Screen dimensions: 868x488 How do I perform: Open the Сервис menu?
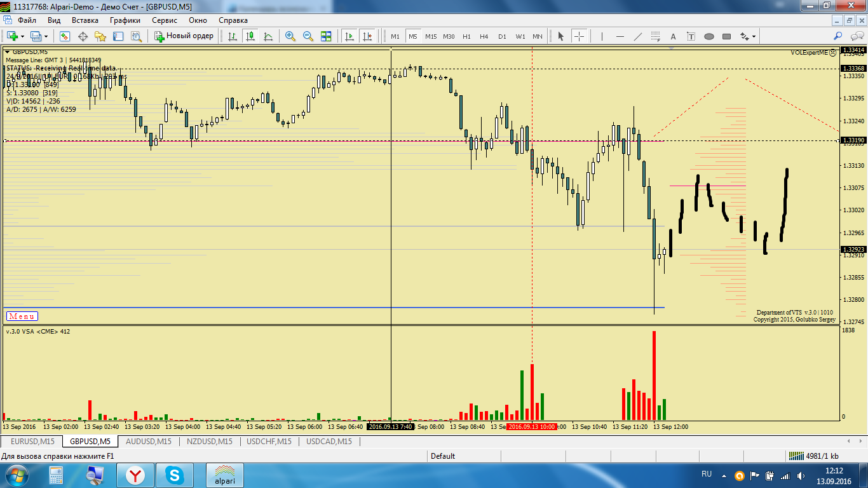coord(165,20)
